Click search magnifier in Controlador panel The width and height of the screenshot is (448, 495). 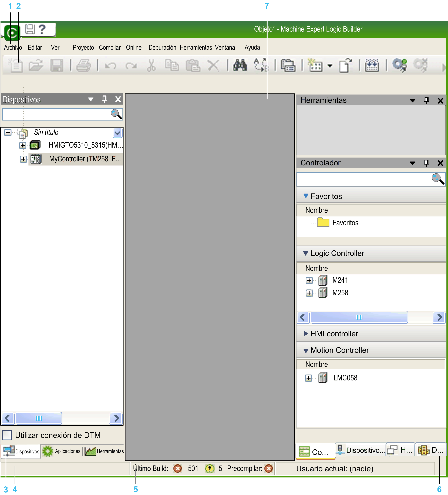point(438,179)
